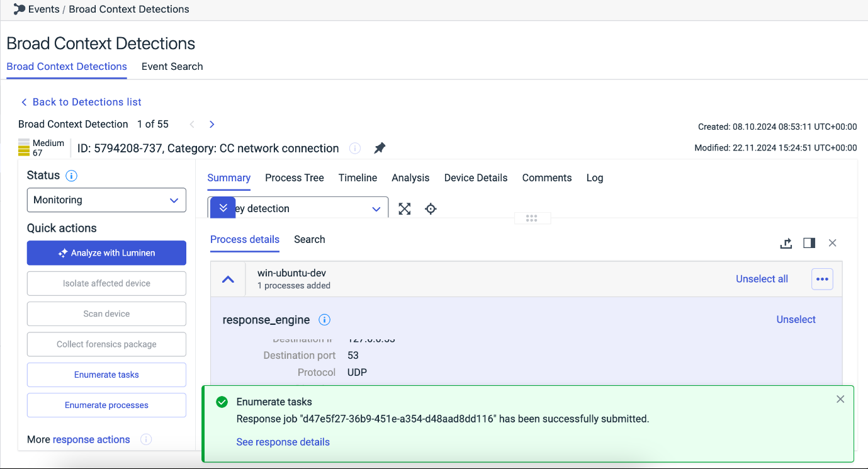
Task: Click the Unselect all link
Action: coord(762,279)
